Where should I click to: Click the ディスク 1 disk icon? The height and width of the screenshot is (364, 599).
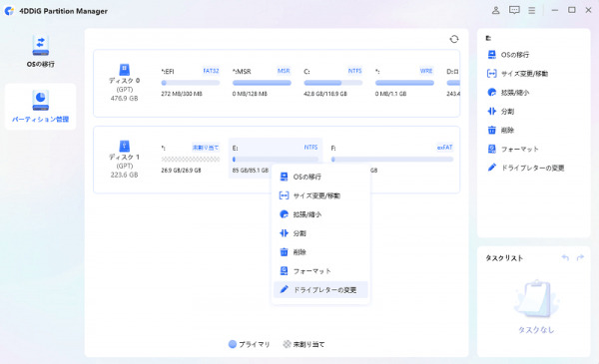124,147
